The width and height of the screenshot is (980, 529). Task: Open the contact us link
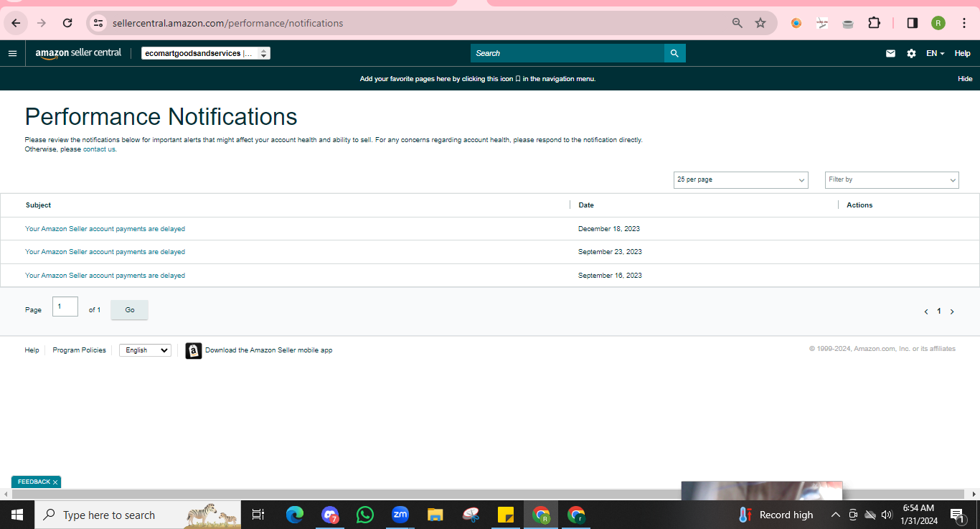(99, 149)
